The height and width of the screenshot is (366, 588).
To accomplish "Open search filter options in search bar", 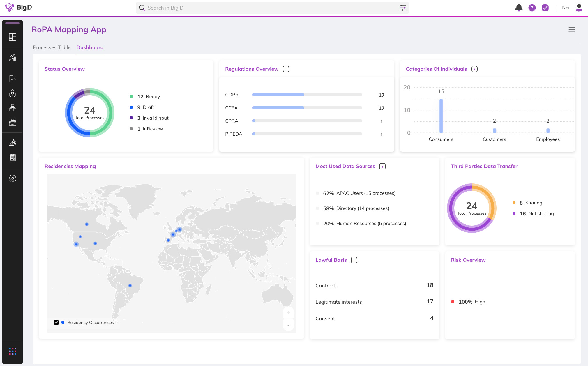I will 403,8.
